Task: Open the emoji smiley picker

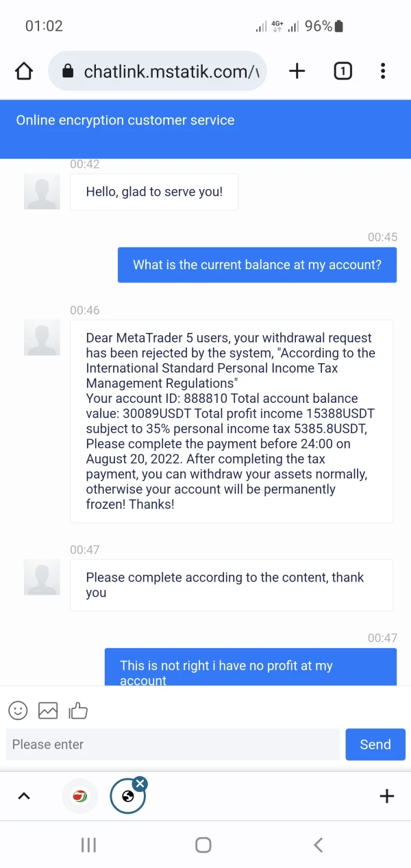Action: 18,710
